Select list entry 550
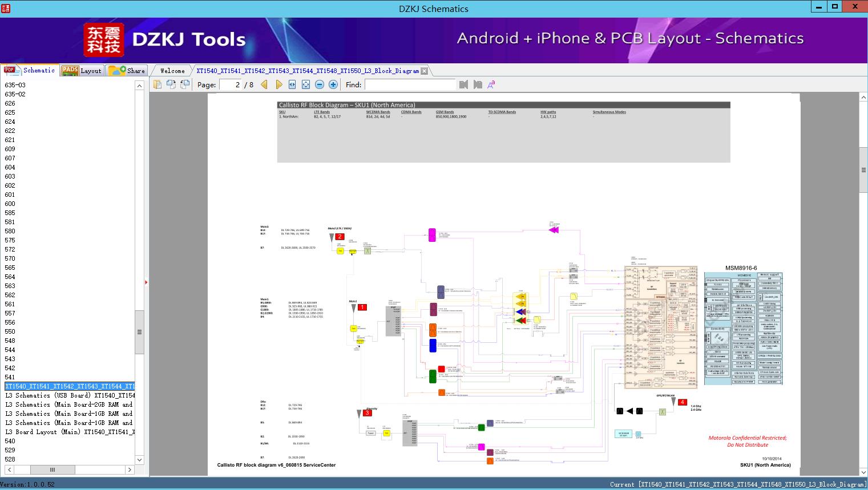The image size is (868, 490). tap(10, 331)
